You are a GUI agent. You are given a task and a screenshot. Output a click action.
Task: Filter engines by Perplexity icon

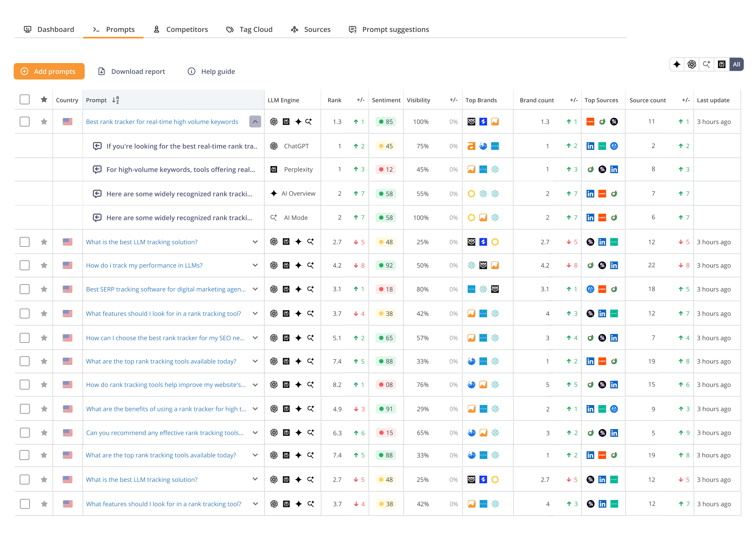coord(722,64)
